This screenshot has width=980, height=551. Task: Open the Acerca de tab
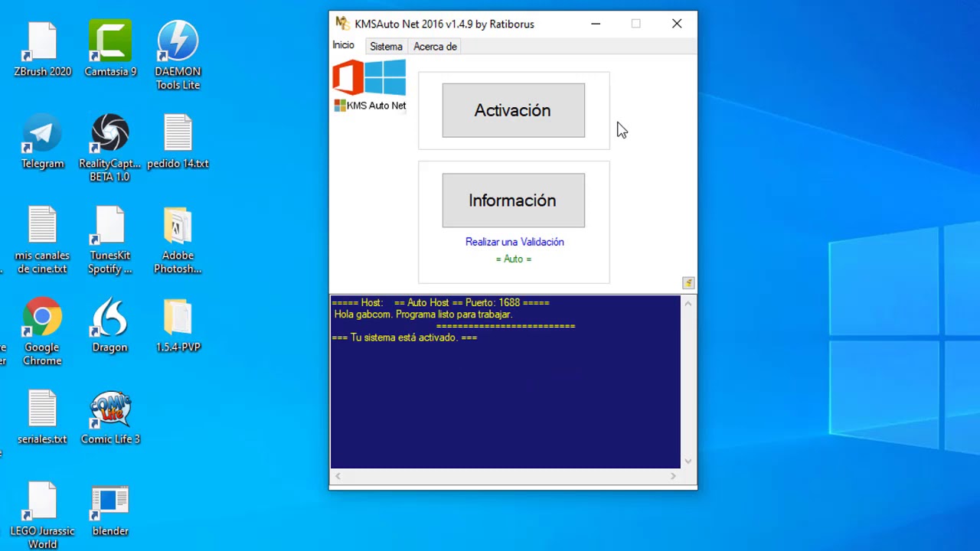tap(435, 47)
